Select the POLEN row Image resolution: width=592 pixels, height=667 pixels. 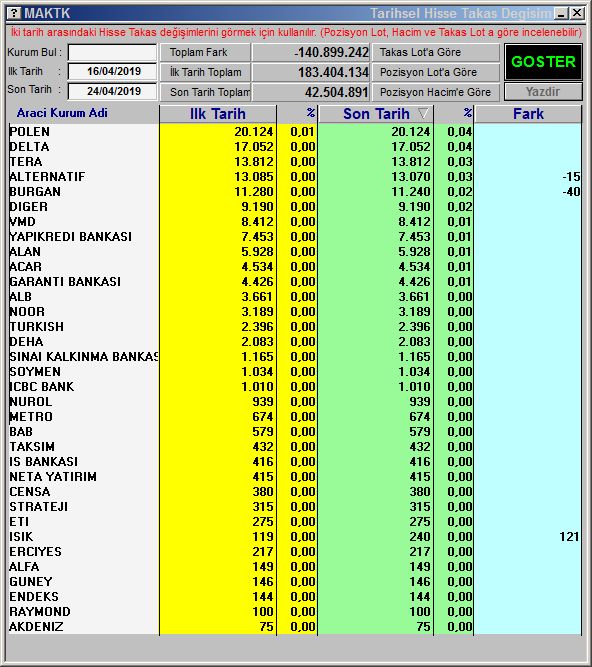point(295,132)
